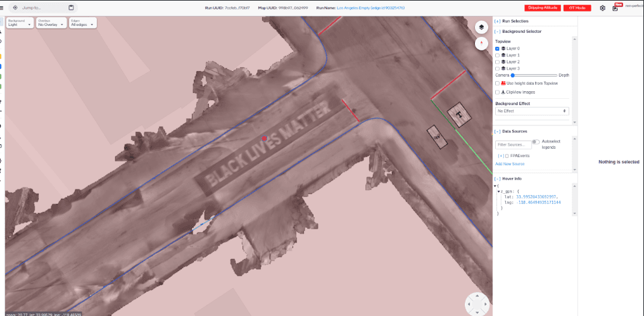Expand the FPAEvents source entry

click(501, 156)
